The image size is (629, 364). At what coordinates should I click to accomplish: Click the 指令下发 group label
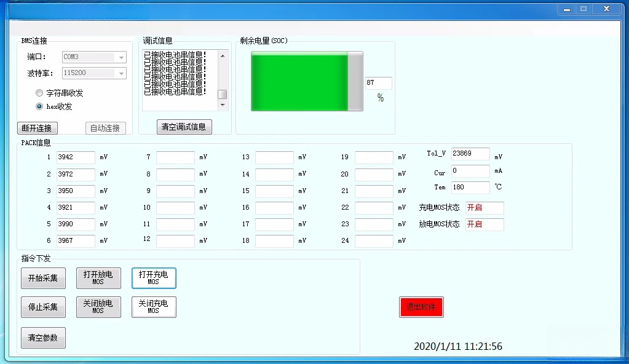pyautogui.click(x=36, y=258)
